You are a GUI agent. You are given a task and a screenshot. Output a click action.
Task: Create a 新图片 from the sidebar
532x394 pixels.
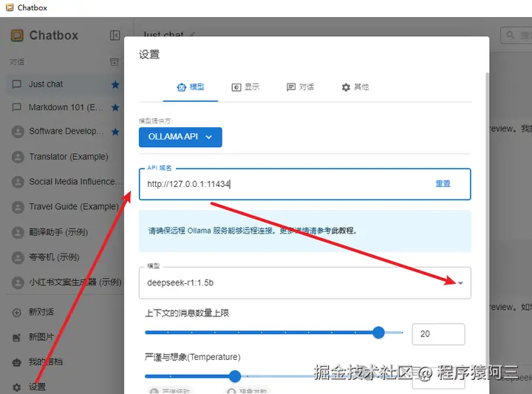64,337
